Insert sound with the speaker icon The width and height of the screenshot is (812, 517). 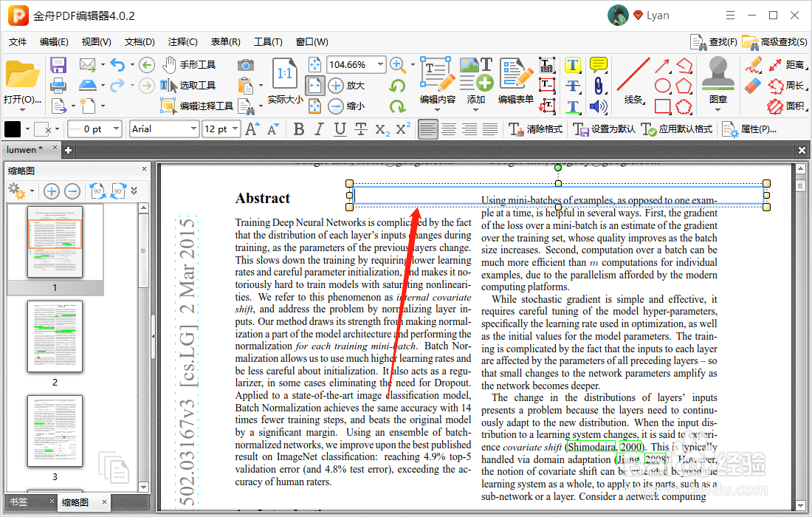(x=598, y=106)
